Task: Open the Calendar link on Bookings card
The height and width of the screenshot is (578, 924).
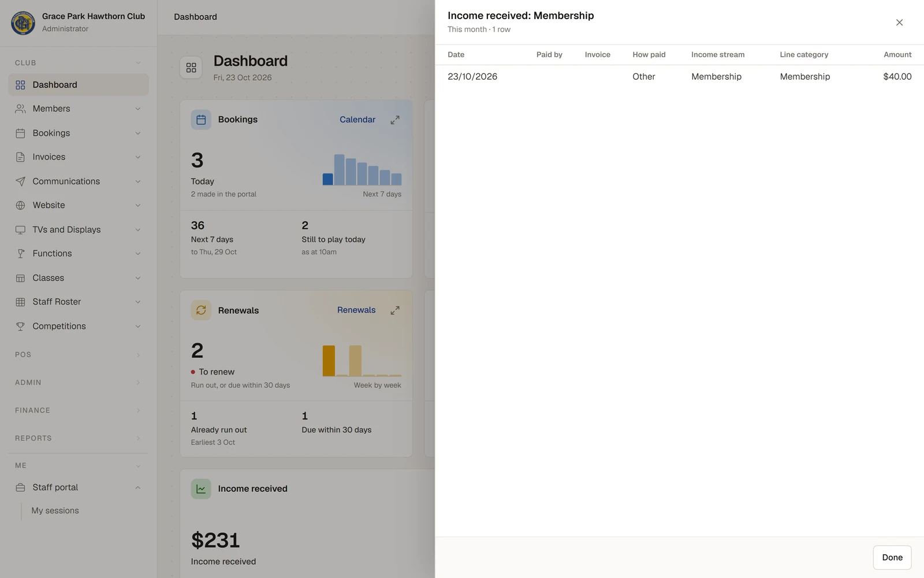Action: coord(357,120)
